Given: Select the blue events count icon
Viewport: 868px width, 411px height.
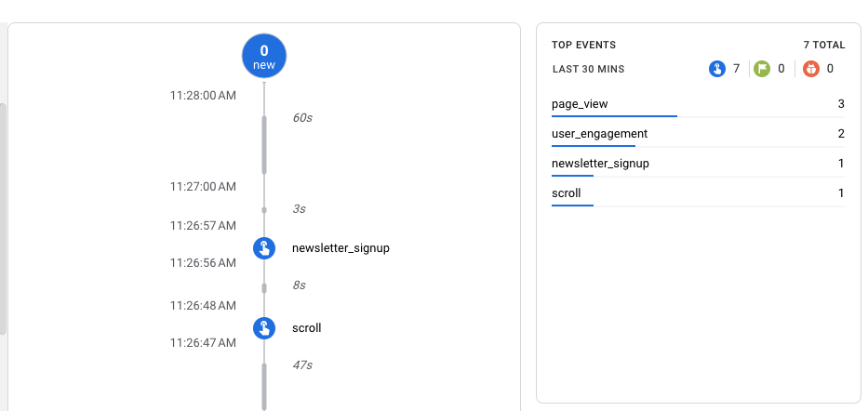Looking at the screenshot, I should point(716,69).
